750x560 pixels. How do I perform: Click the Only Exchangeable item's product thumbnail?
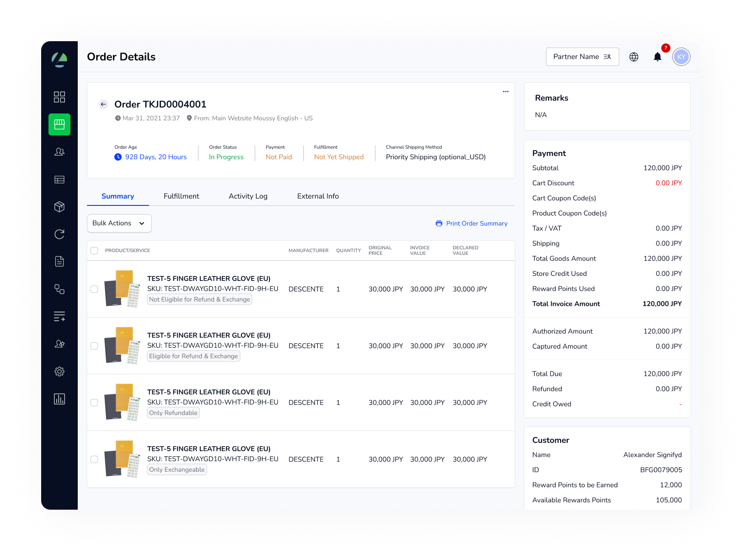coord(122,459)
